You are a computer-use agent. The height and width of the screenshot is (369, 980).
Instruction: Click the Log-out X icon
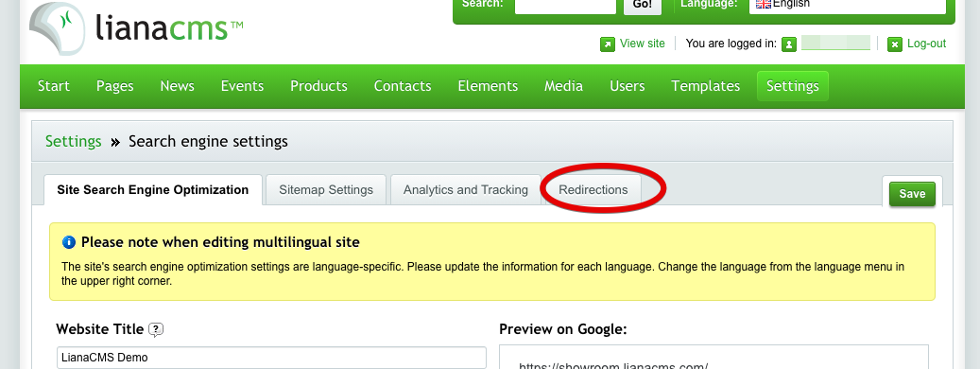click(x=895, y=44)
